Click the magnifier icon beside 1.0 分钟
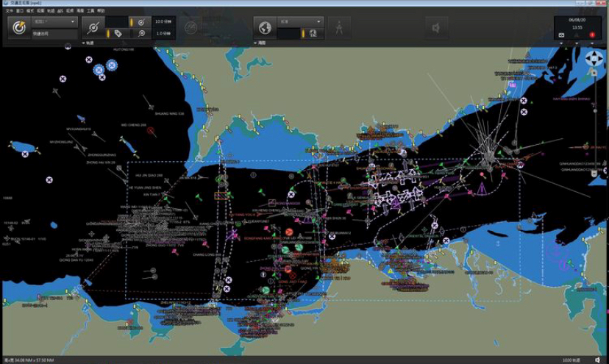The image size is (609, 364). pyautogui.click(x=142, y=34)
